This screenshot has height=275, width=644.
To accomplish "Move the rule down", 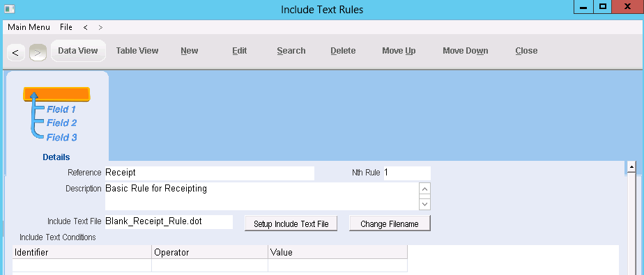I will click(x=466, y=51).
